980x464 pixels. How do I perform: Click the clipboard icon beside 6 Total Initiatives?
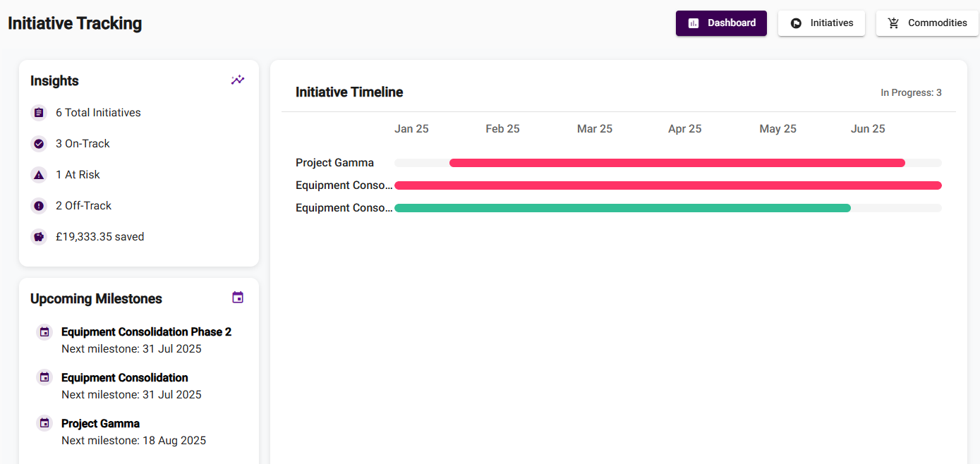point(39,113)
